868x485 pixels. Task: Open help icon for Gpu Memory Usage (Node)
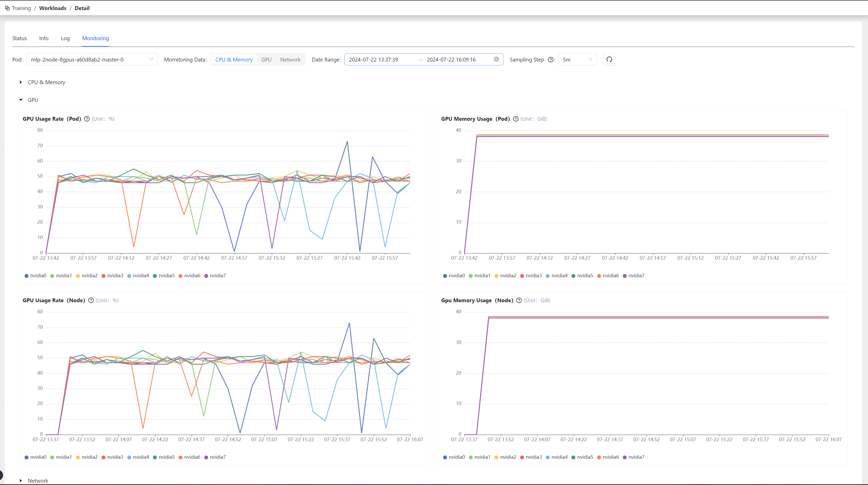click(519, 300)
